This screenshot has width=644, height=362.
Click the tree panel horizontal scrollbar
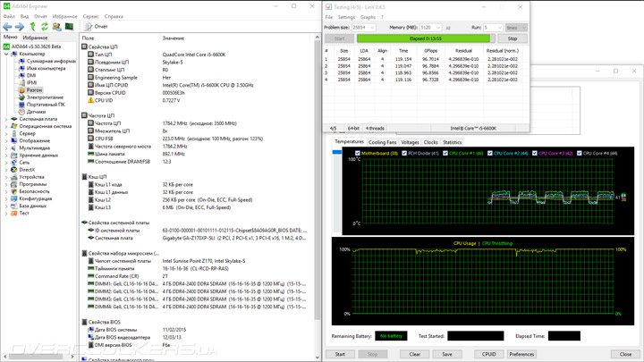coord(38,357)
